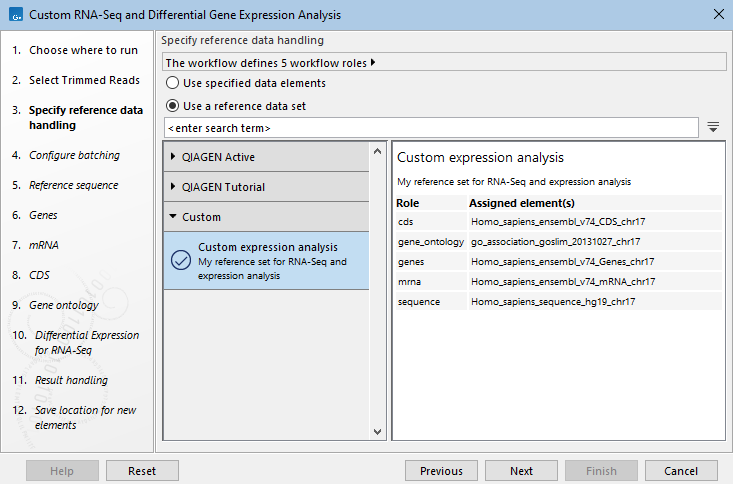Collapse the Custom reference sets section
This screenshot has width=733, height=484.
point(173,217)
